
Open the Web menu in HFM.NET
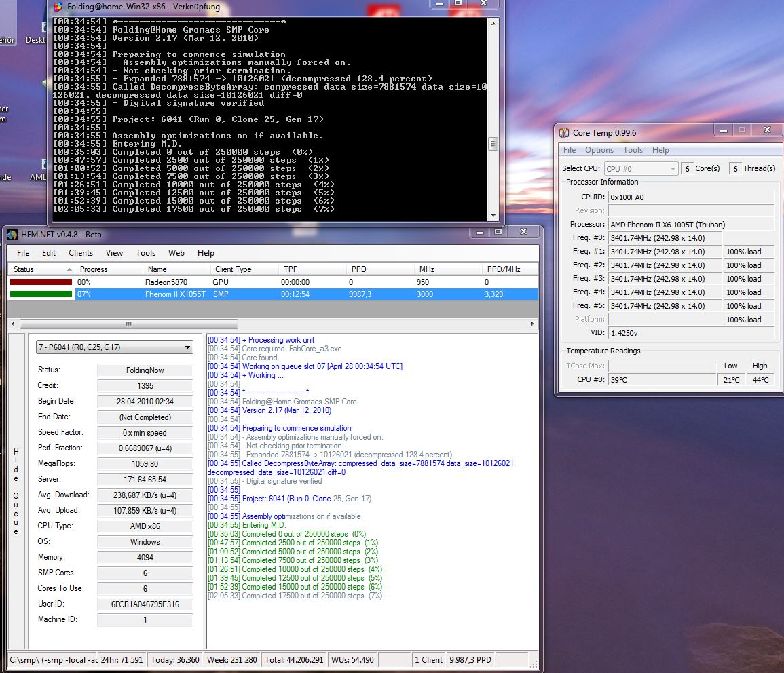tap(176, 253)
